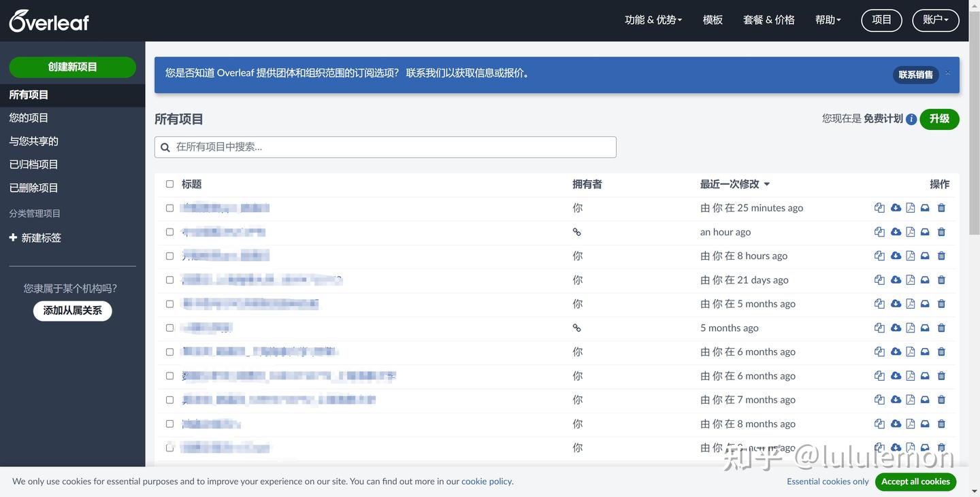Download the PDF of the second project
Screen dimensions: 980x497
[x=910, y=231]
